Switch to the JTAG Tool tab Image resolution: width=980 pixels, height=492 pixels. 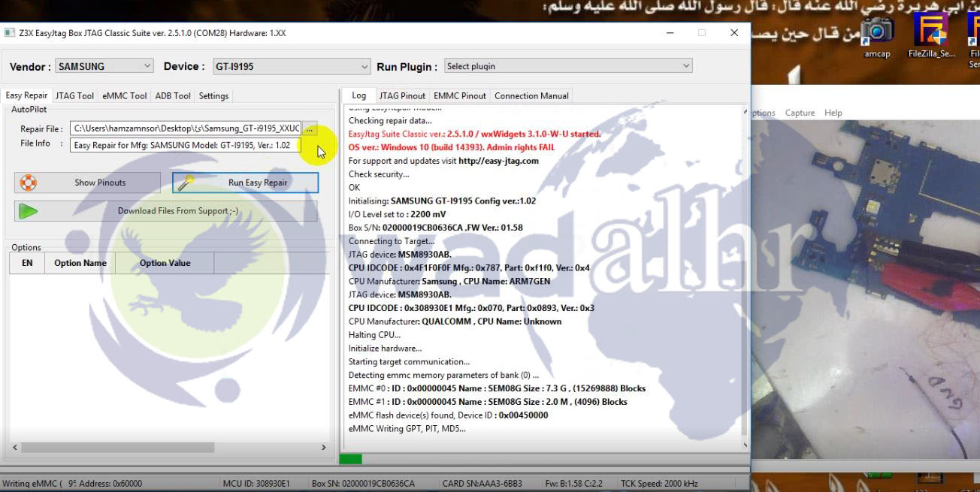[74, 95]
